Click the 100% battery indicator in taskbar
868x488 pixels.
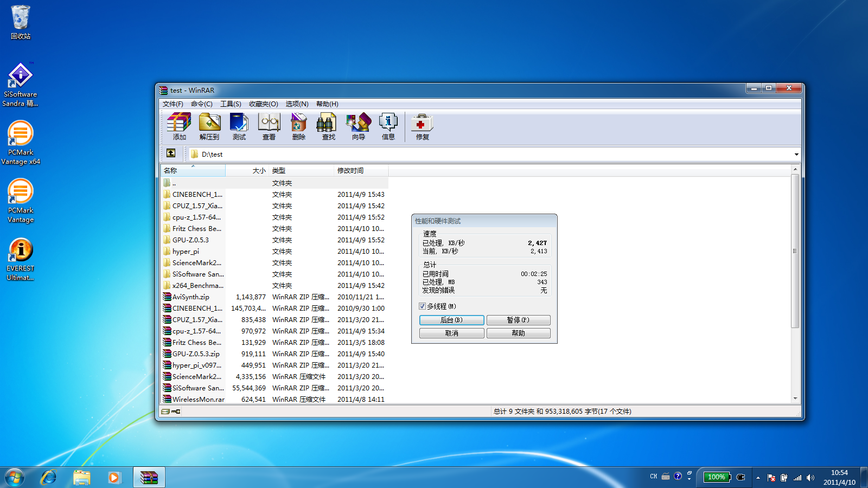[x=717, y=477]
